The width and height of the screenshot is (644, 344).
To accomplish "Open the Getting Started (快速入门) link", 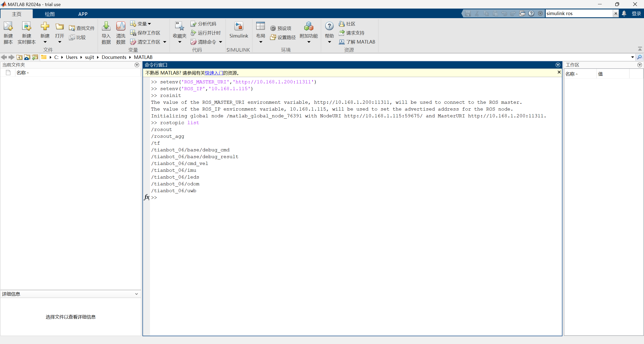I will click(214, 73).
